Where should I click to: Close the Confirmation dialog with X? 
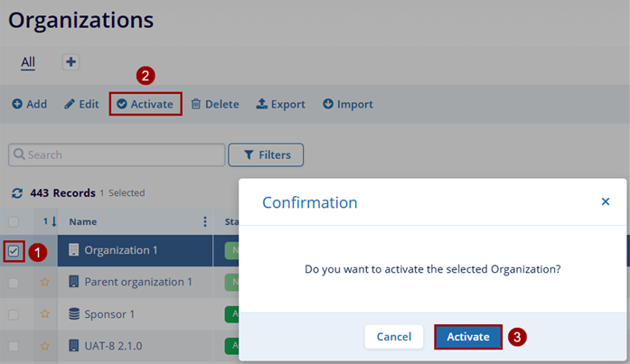point(606,202)
